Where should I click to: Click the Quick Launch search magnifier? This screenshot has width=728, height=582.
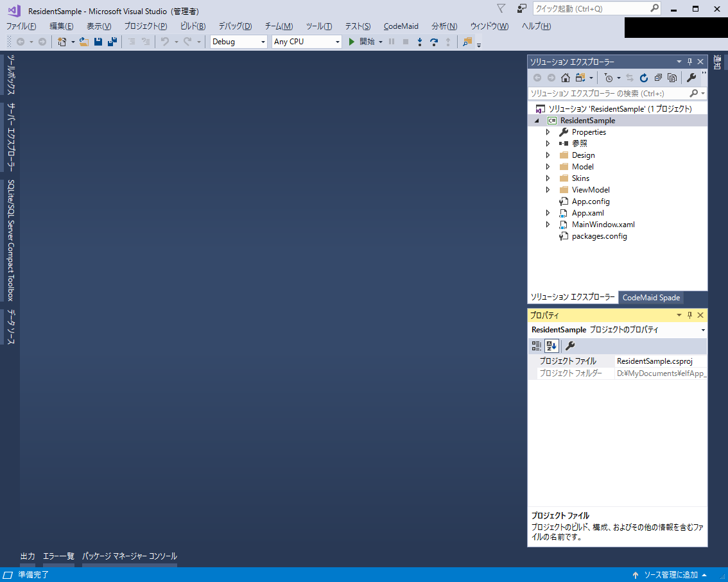point(654,8)
